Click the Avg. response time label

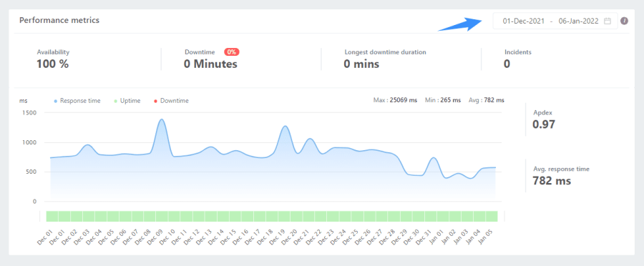point(561,169)
